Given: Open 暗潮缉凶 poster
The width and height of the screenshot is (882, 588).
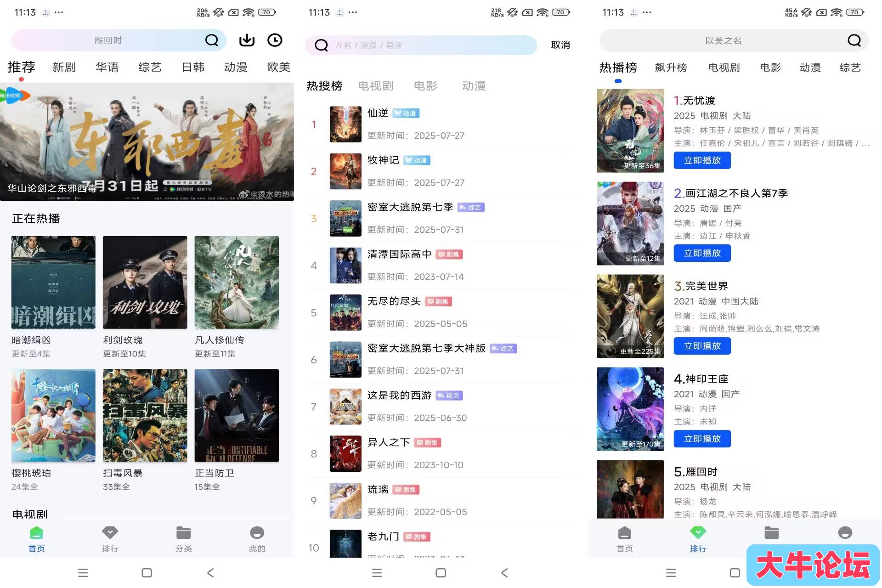Looking at the screenshot, I should tap(53, 283).
